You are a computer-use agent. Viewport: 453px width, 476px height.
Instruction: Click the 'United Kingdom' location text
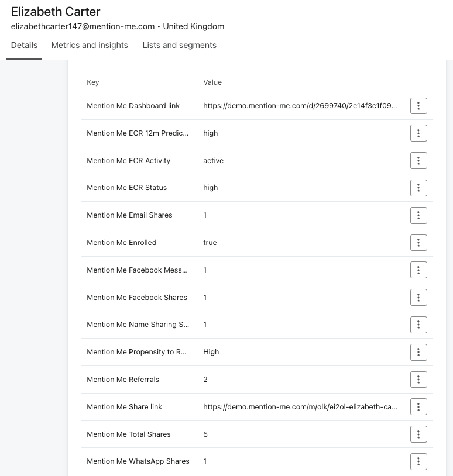tap(194, 26)
